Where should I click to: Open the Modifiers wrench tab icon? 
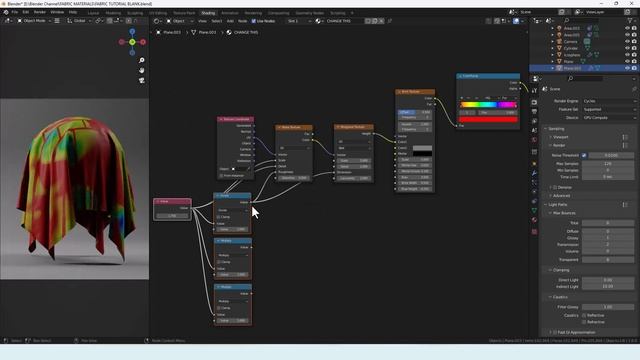tap(534, 173)
